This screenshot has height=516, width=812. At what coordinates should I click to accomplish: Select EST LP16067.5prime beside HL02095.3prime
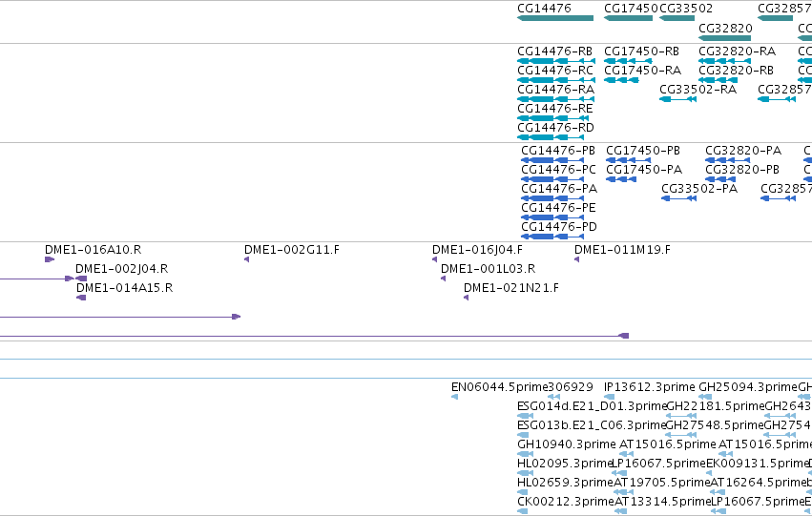(x=659, y=464)
